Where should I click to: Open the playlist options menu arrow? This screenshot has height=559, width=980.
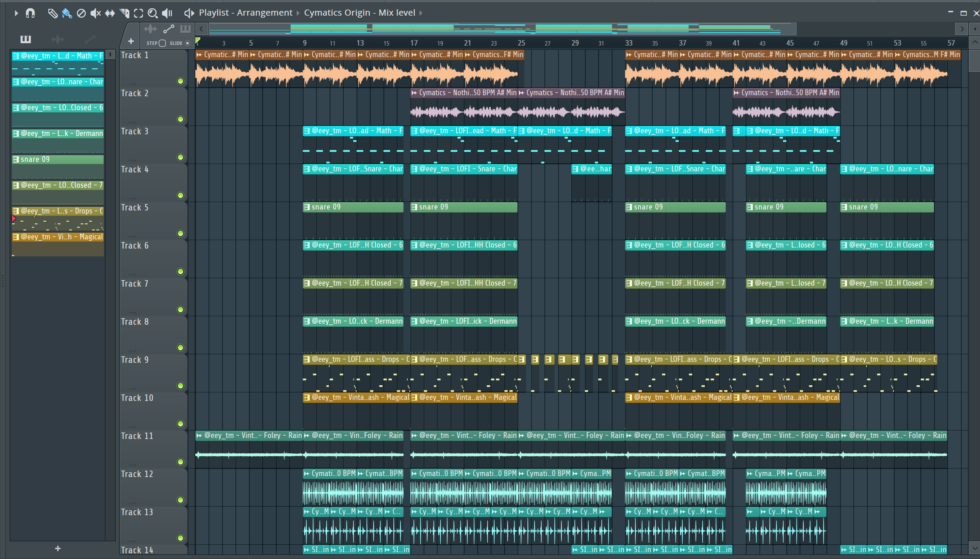click(16, 13)
